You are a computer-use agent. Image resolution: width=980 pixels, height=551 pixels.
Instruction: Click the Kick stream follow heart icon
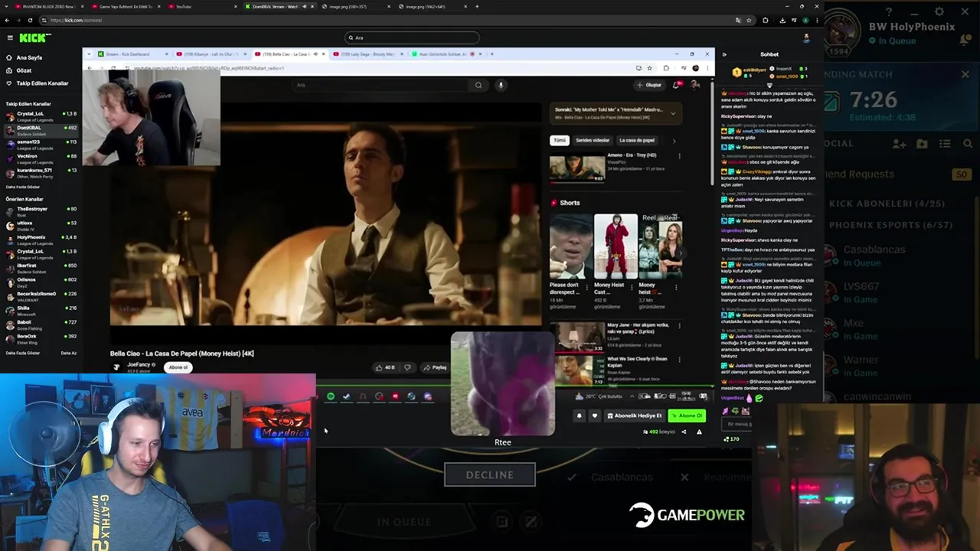[594, 416]
